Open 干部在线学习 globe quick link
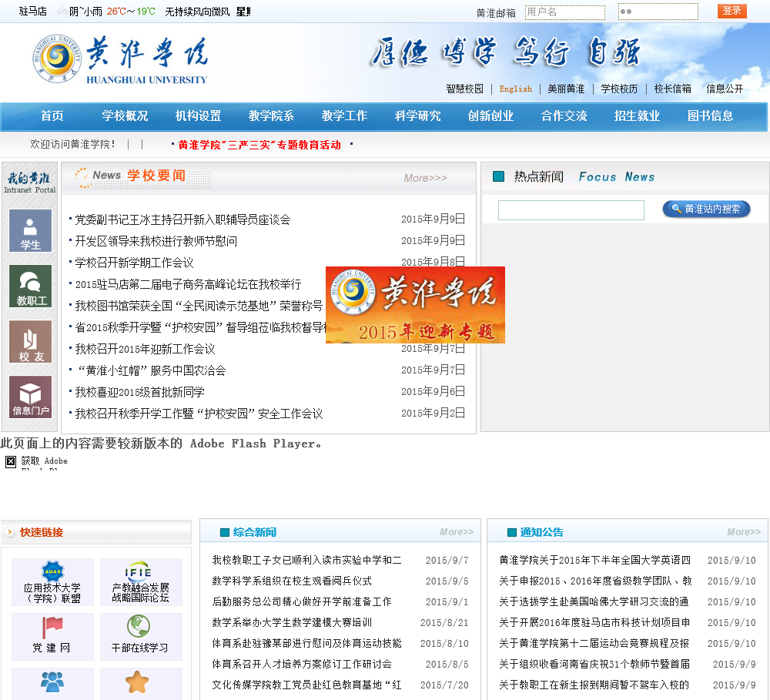Viewport: 770px width, 700px height. click(x=141, y=637)
